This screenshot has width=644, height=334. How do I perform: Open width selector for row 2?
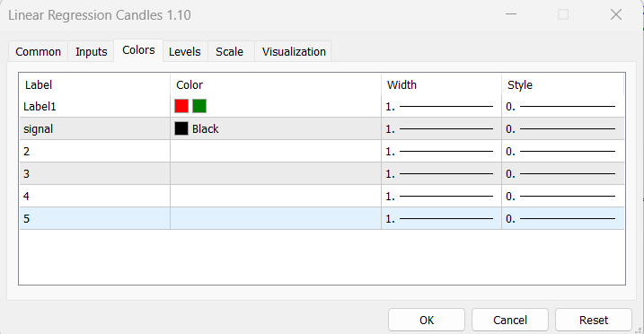441,152
